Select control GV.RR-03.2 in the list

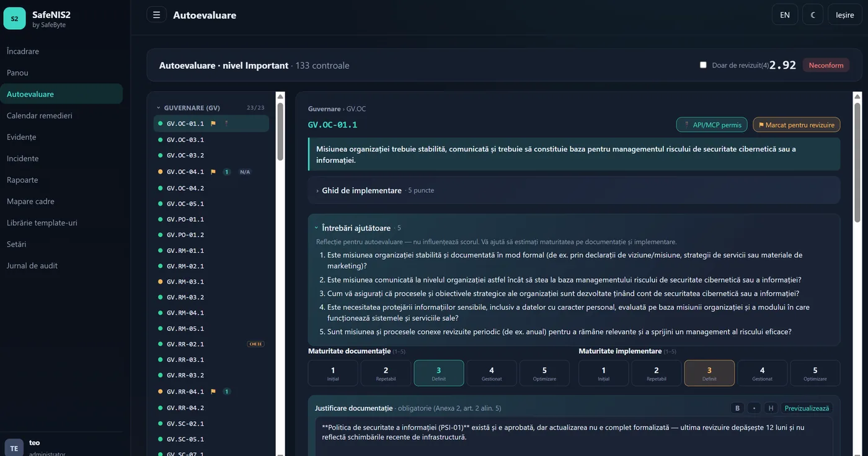coord(211,375)
